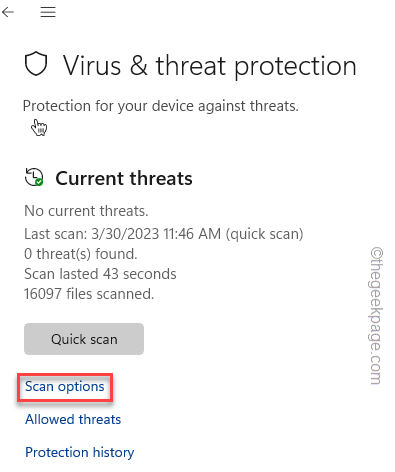The width and height of the screenshot is (395, 472).
Task: Click the green checkmark status badge
Action: 39,182
